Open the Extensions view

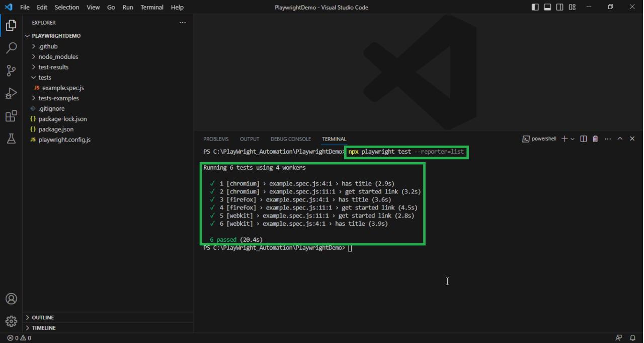pos(11,116)
